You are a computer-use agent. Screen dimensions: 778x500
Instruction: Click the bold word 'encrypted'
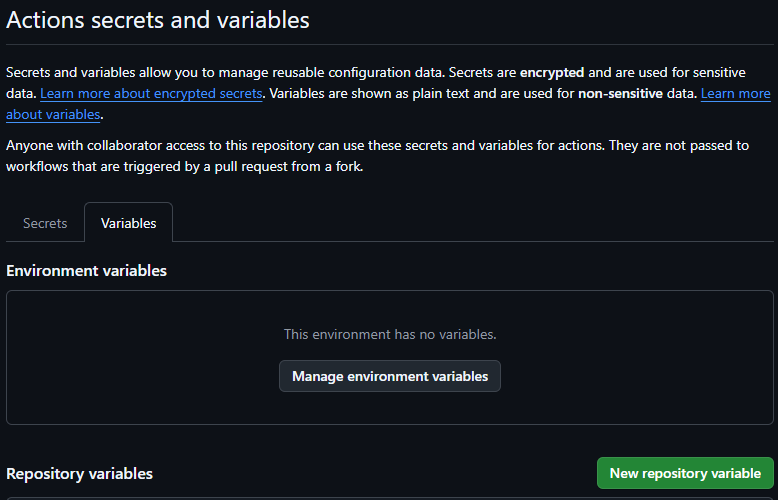[x=551, y=72]
